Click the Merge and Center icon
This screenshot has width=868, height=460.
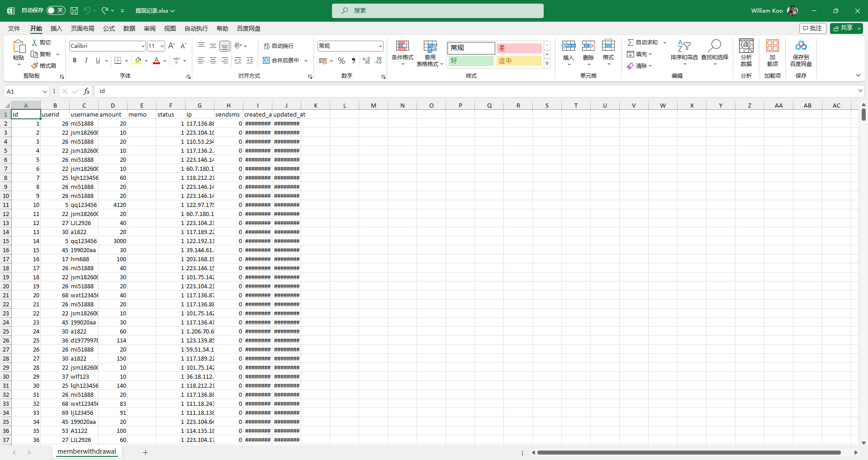(x=266, y=61)
